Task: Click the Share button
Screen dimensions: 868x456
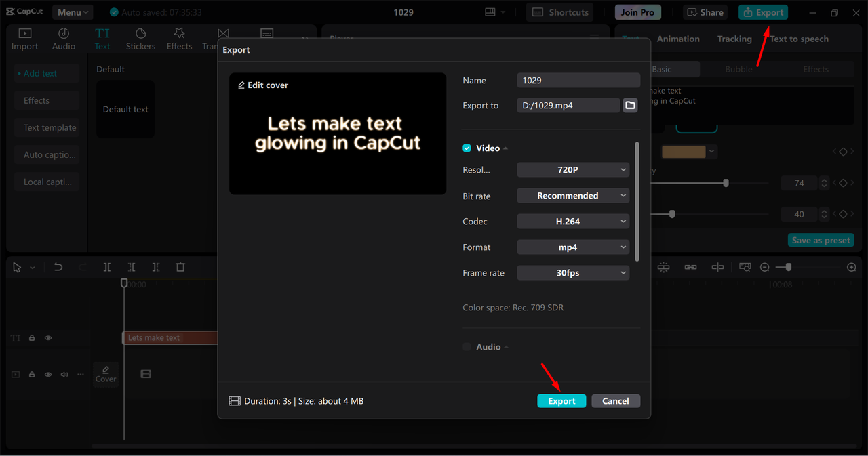Action: (706, 12)
